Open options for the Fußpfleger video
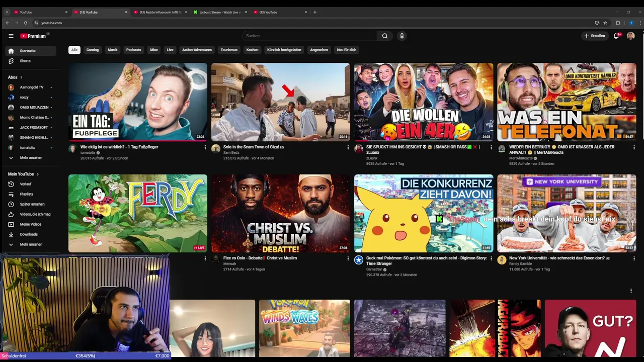The image size is (644, 362). tap(205, 147)
